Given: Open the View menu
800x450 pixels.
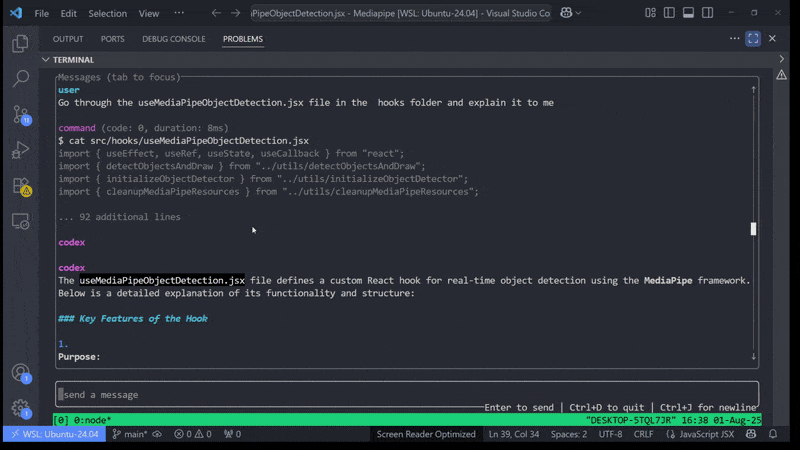Looking at the screenshot, I should (x=149, y=13).
